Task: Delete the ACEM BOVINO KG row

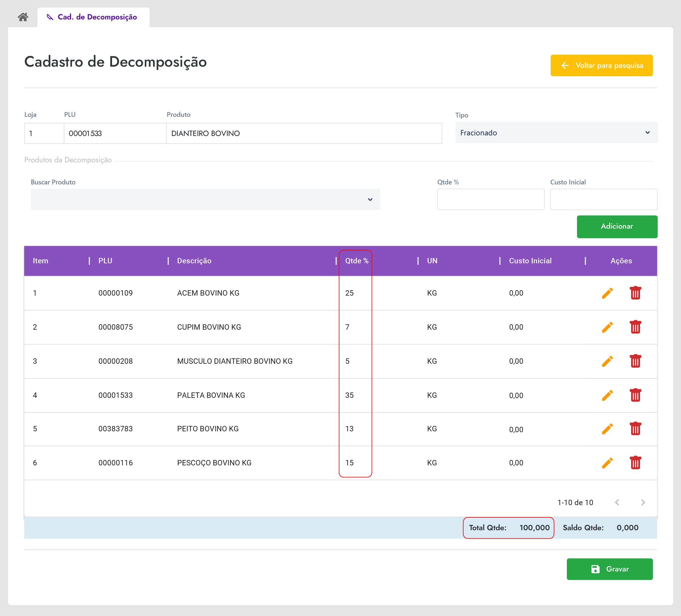Action: (x=635, y=293)
